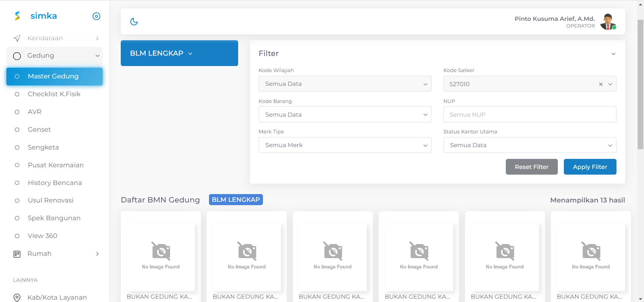Screen dimensions: 644x302
Task: Collapse the Gedung menu chevron
Action: point(97,56)
